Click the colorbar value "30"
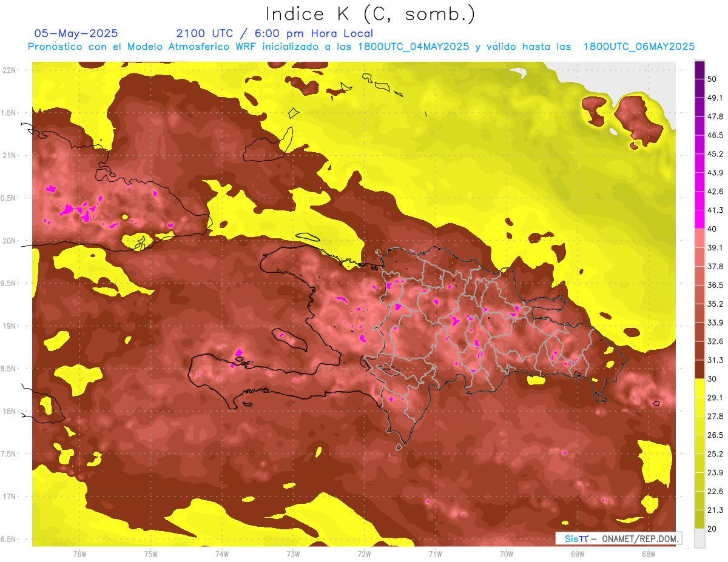Viewport: 728px width, 562px height. coord(712,379)
